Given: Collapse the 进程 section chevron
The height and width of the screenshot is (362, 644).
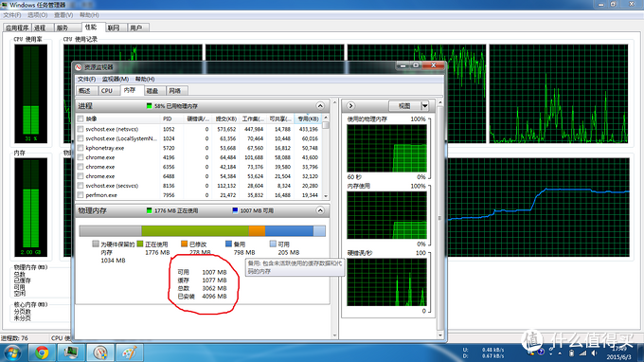Looking at the screenshot, I should point(320,106).
